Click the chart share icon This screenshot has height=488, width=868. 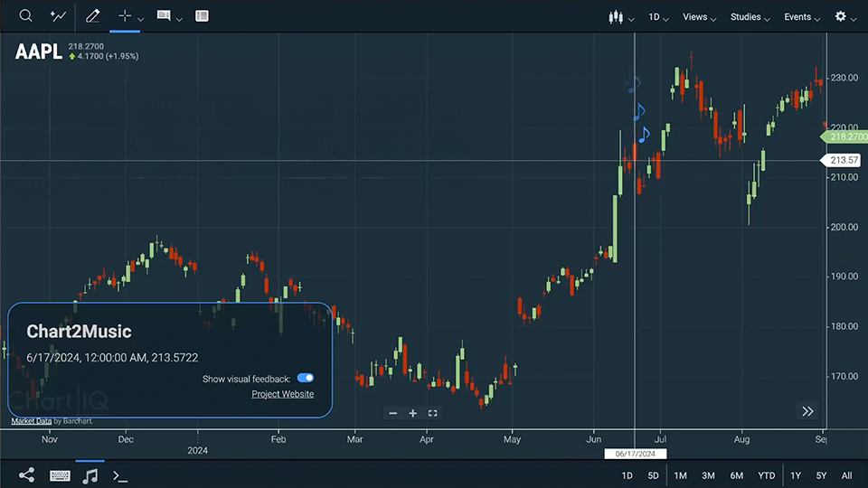(26, 475)
